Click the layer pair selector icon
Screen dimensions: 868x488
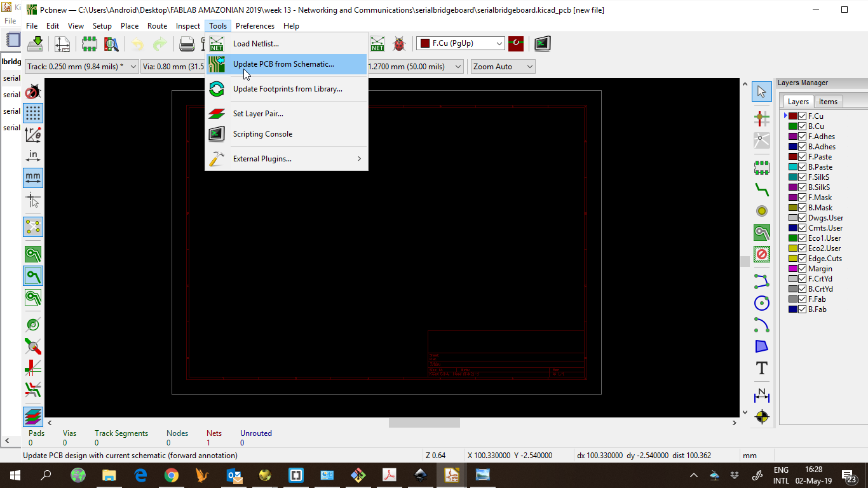pyautogui.click(x=515, y=44)
